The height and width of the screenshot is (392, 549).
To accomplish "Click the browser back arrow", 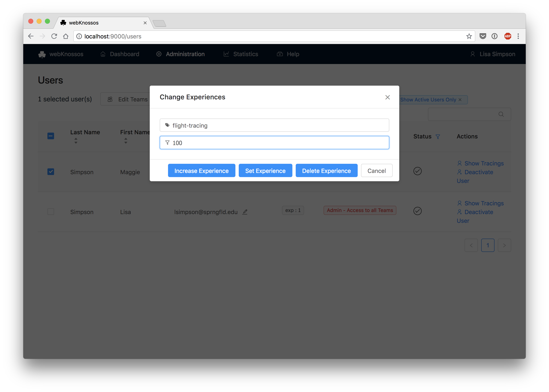I will 31,36.
